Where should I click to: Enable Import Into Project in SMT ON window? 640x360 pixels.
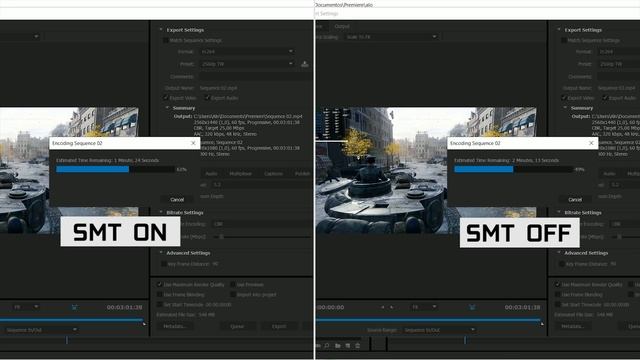click(233, 294)
